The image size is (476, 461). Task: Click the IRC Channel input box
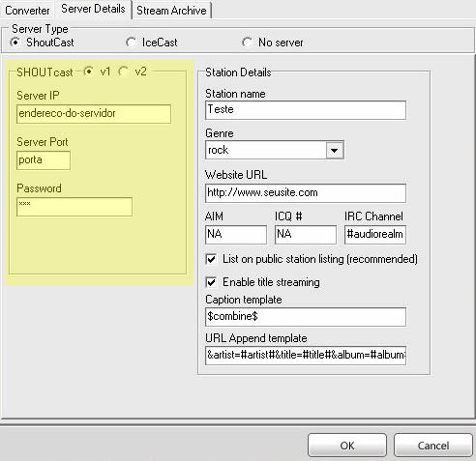(x=375, y=235)
